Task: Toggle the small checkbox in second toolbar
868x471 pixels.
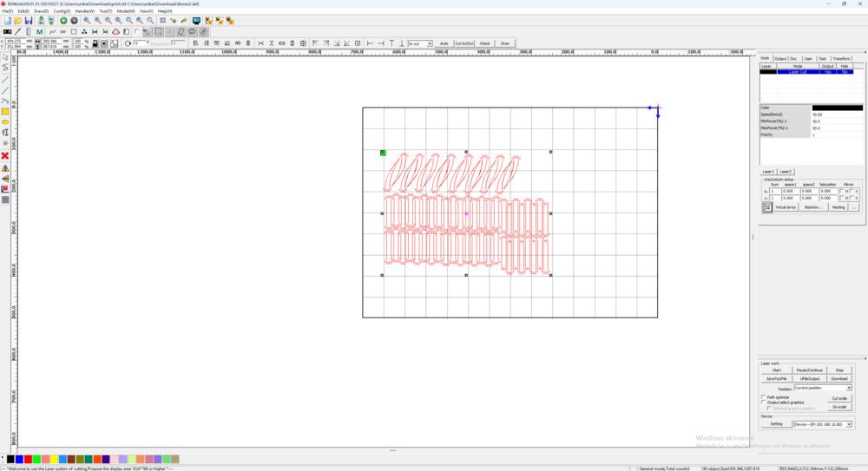Action: [x=137, y=31]
